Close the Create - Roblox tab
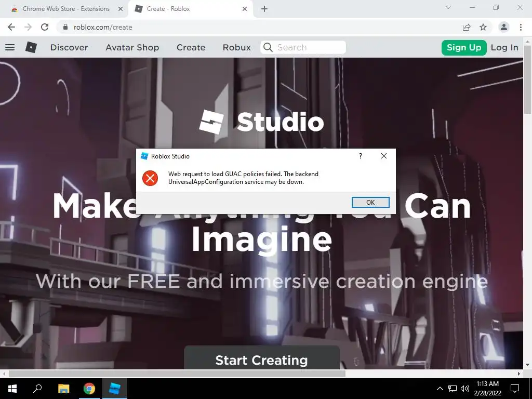The width and height of the screenshot is (532, 399). tap(245, 9)
